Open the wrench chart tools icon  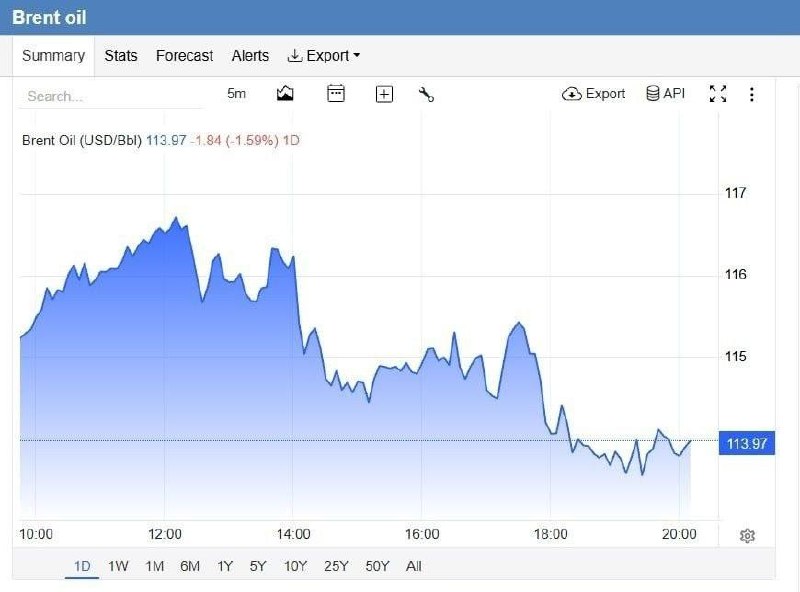coord(426,94)
